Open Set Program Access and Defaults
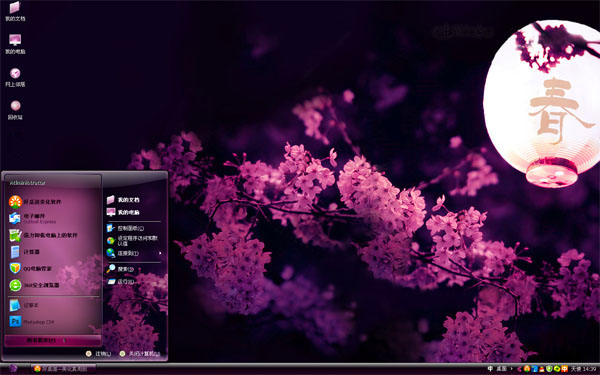Screen dimensions: 600x375 [x=133, y=240]
